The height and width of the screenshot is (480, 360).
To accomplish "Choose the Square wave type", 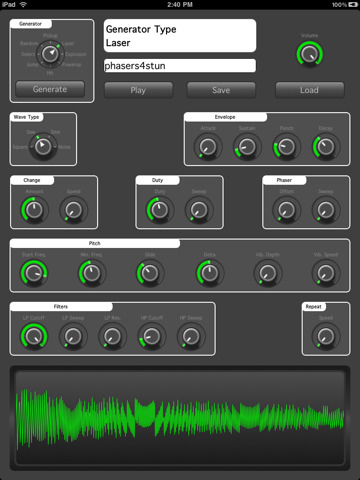I will [x=20, y=147].
